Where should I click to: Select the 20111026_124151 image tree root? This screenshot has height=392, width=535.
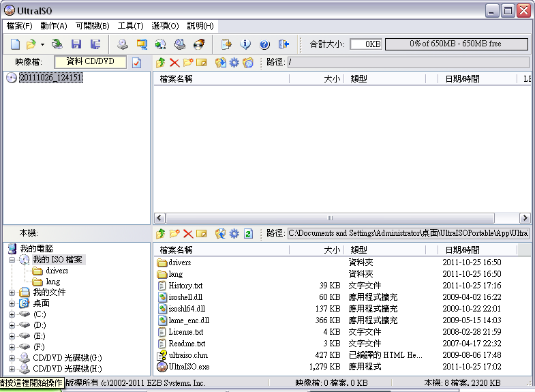[x=50, y=78]
